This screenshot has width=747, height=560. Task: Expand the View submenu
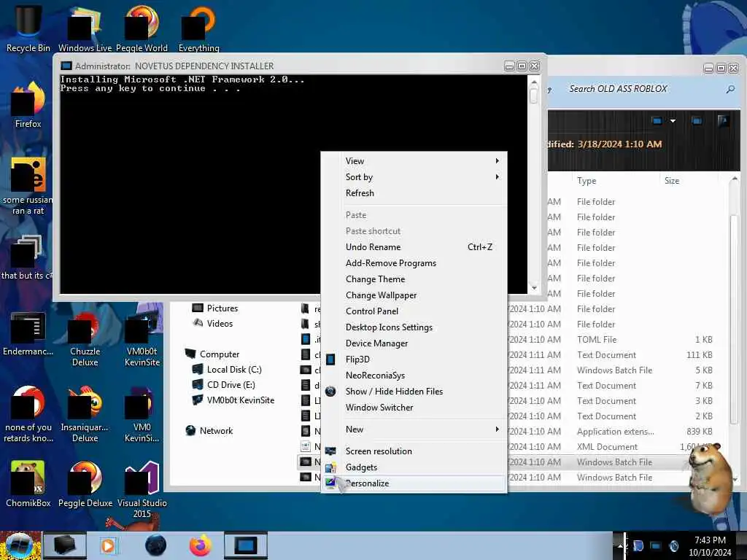click(x=414, y=161)
